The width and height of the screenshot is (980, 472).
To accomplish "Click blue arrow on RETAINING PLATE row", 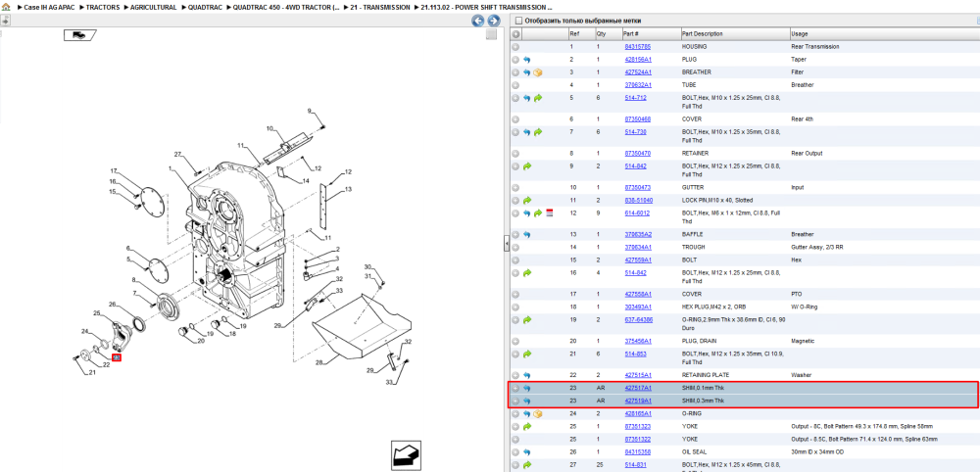I will pos(527,375).
